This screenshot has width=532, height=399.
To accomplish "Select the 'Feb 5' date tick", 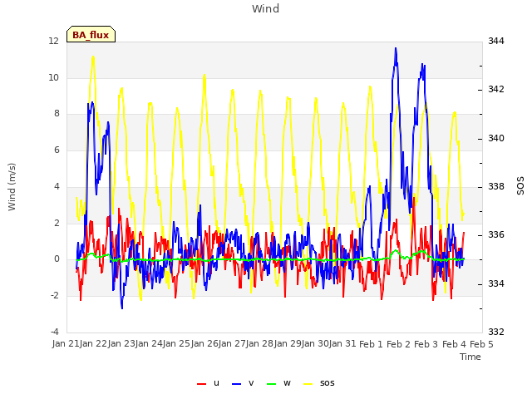I will 482,344.
